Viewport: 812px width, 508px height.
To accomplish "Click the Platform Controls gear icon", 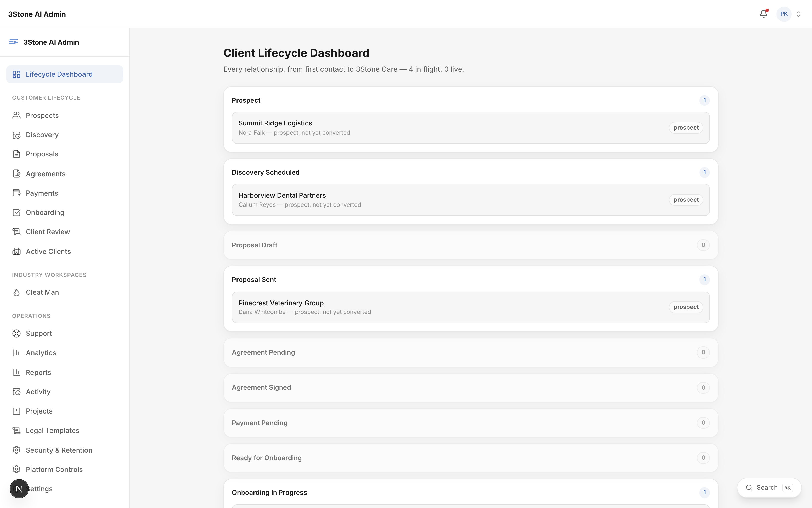I will pos(16,469).
